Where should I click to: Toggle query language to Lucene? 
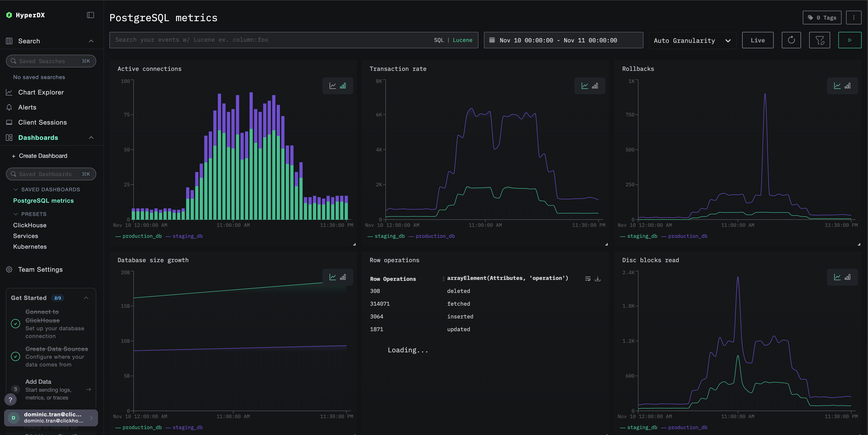click(x=462, y=40)
